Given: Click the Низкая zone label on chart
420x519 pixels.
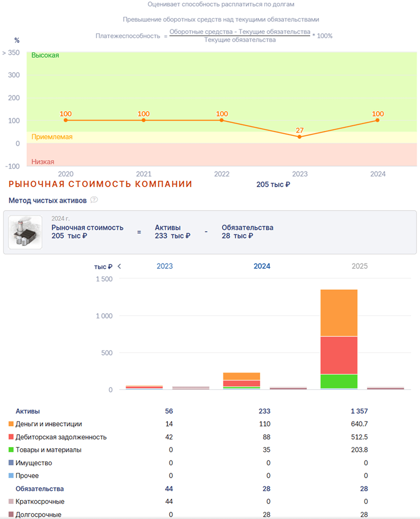Looking at the screenshot, I should 43,162.
